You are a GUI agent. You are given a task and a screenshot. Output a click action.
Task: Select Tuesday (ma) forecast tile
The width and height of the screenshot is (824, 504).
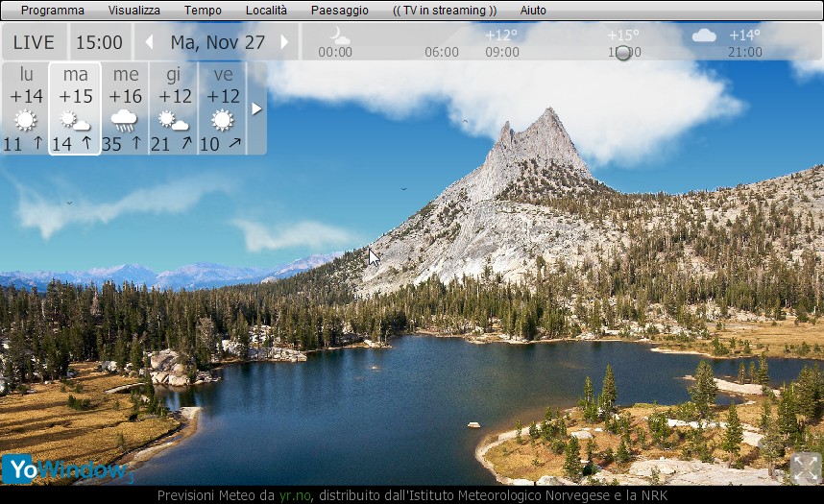click(x=76, y=108)
